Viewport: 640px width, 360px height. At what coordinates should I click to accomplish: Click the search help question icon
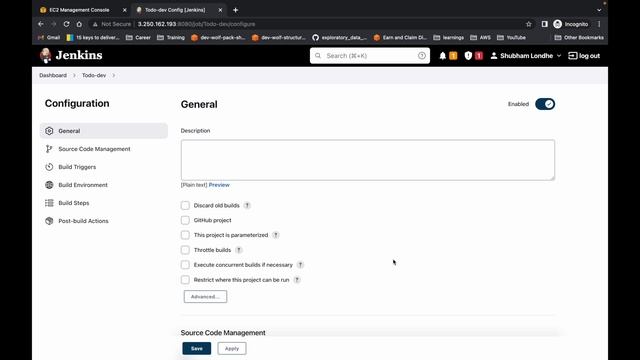tap(422, 56)
